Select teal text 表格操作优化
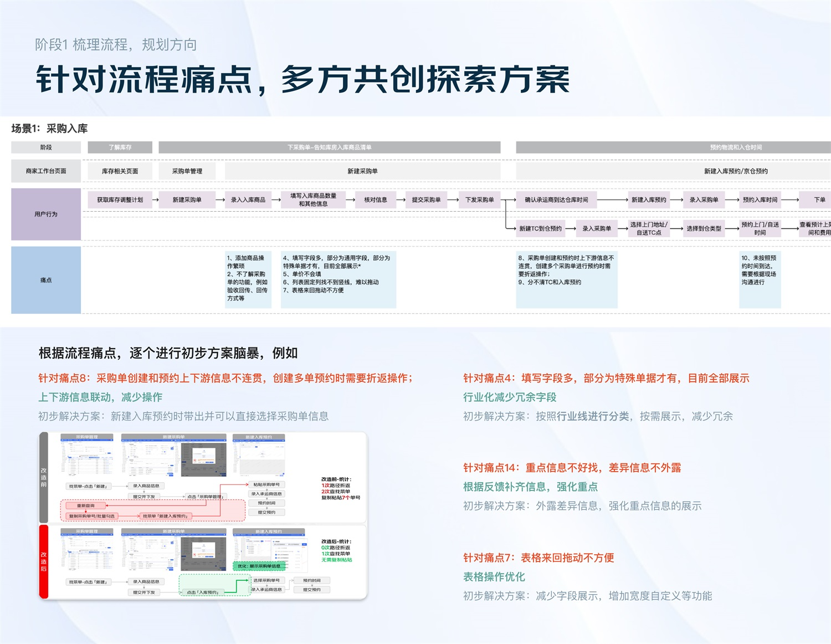 [x=494, y=577]
